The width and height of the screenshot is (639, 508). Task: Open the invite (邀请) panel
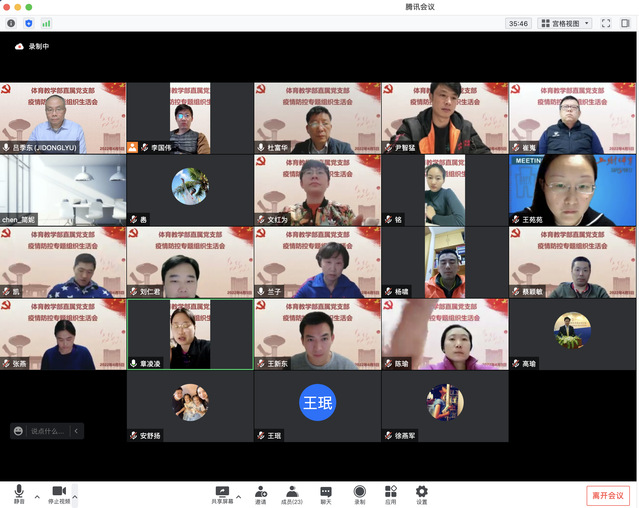[x=260, y=490]
